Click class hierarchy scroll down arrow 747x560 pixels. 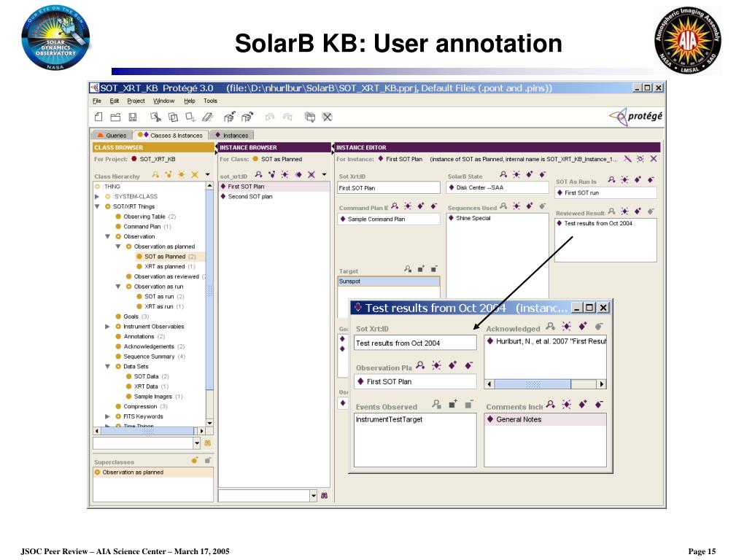tap(209, 423)
